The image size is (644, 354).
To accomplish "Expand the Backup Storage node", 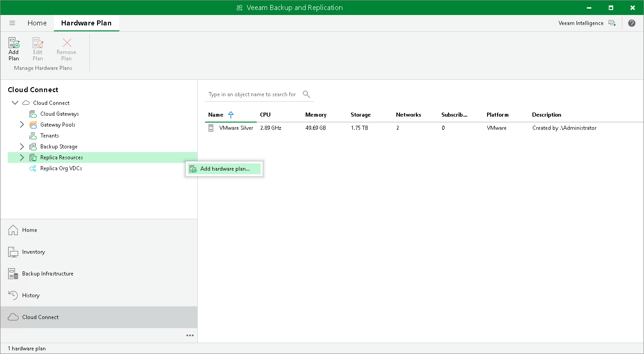I will pyautogui.click(x=22, y=147).
